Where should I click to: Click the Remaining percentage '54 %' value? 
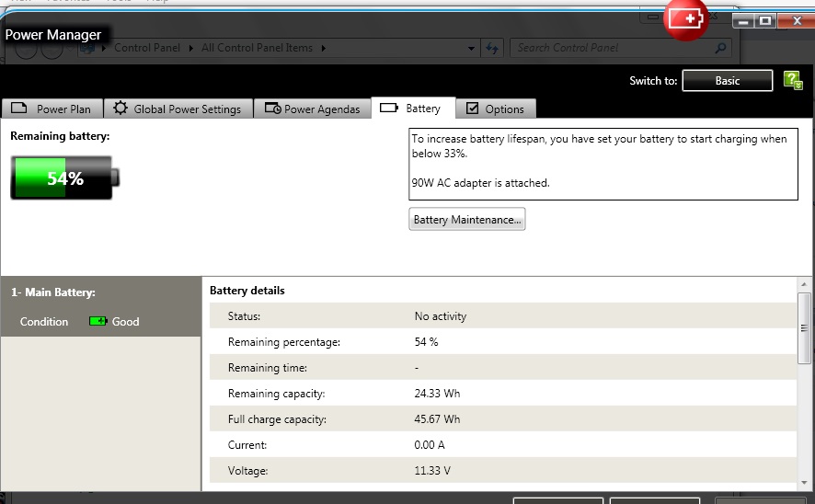[426, 341]
